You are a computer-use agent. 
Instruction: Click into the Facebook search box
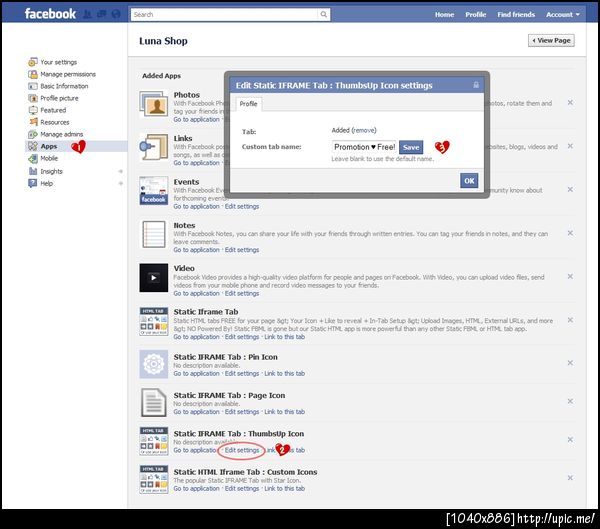point(224,15)
